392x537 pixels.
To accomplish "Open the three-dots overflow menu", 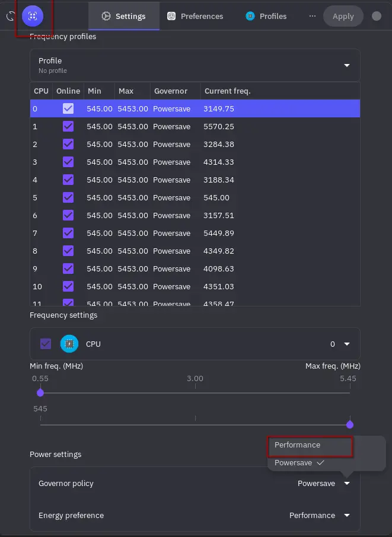I will (x=312, y=16).
